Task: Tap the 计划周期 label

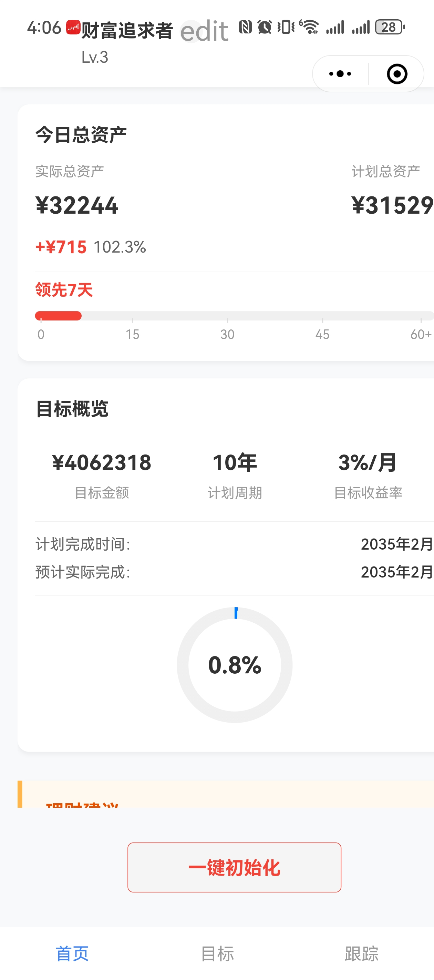Action: tap(235, 493)
